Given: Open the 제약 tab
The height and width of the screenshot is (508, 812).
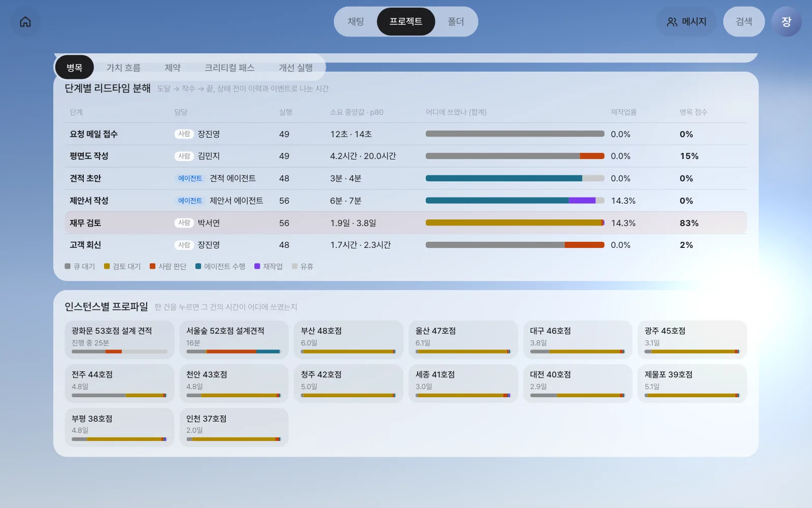Looking at the screenshot, I should point(173,68).
